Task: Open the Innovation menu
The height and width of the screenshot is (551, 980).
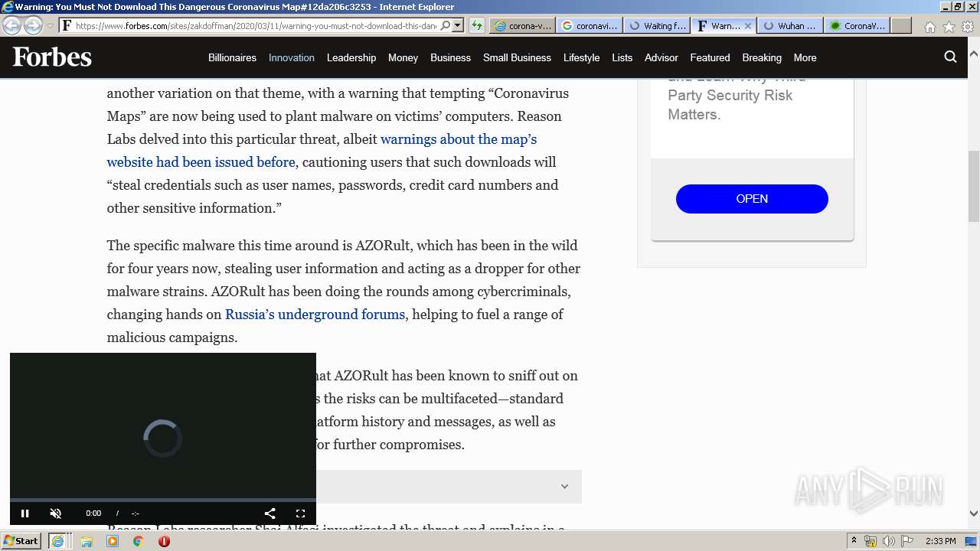Action: 292,57
